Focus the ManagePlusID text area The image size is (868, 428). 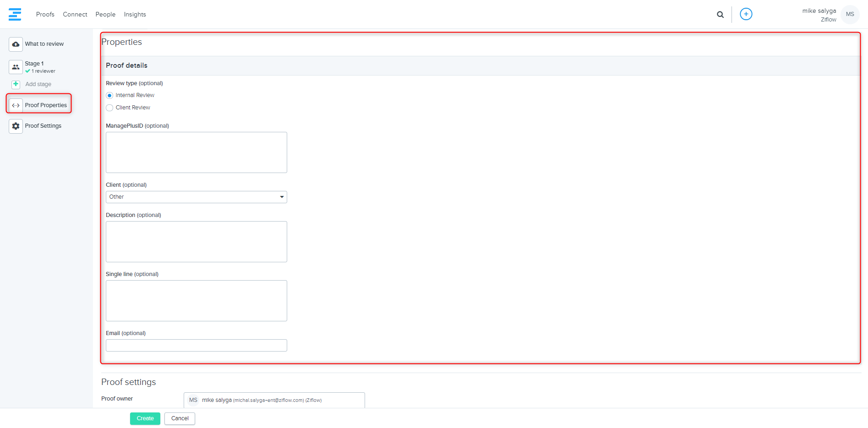196,152
